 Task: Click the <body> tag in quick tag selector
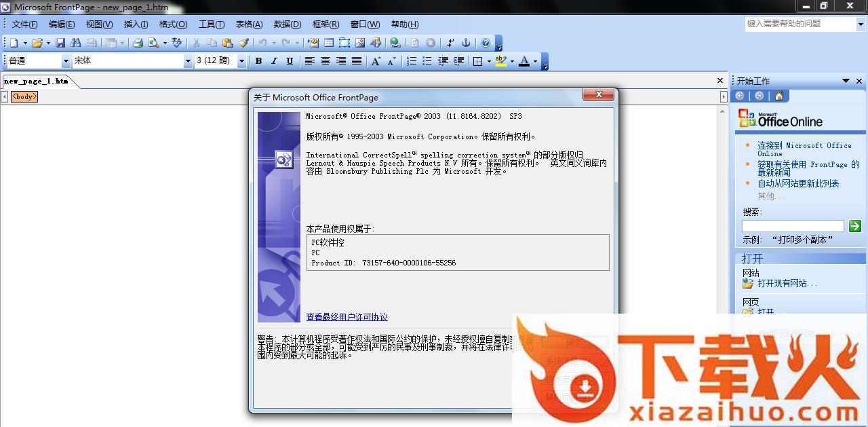pyautogui.click(x=24, y=97)
